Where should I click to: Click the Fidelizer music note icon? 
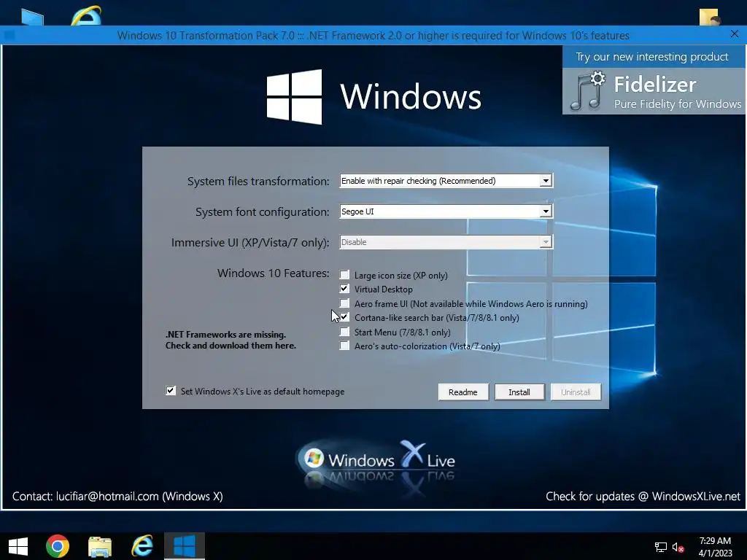[x=588, y=91]
